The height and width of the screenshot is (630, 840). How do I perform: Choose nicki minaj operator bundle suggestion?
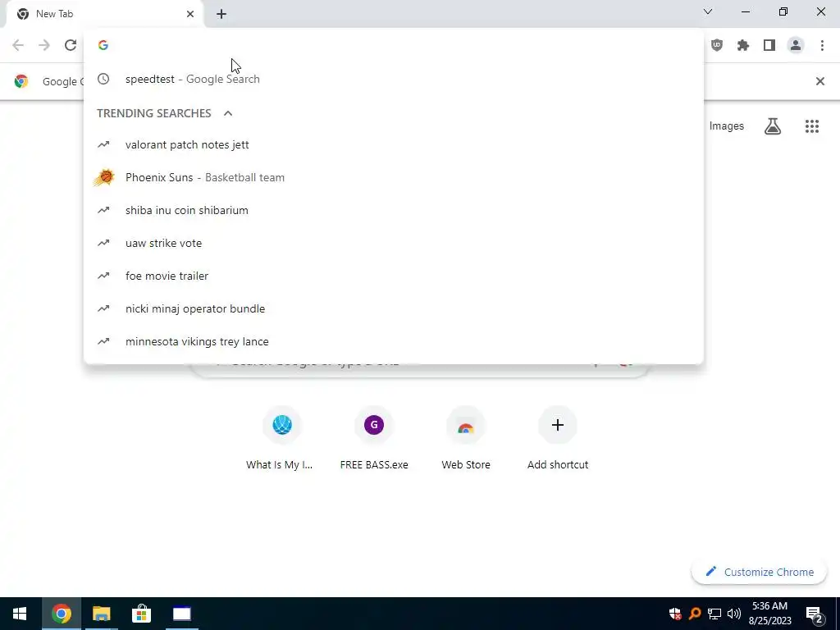(x=393, y=308)
